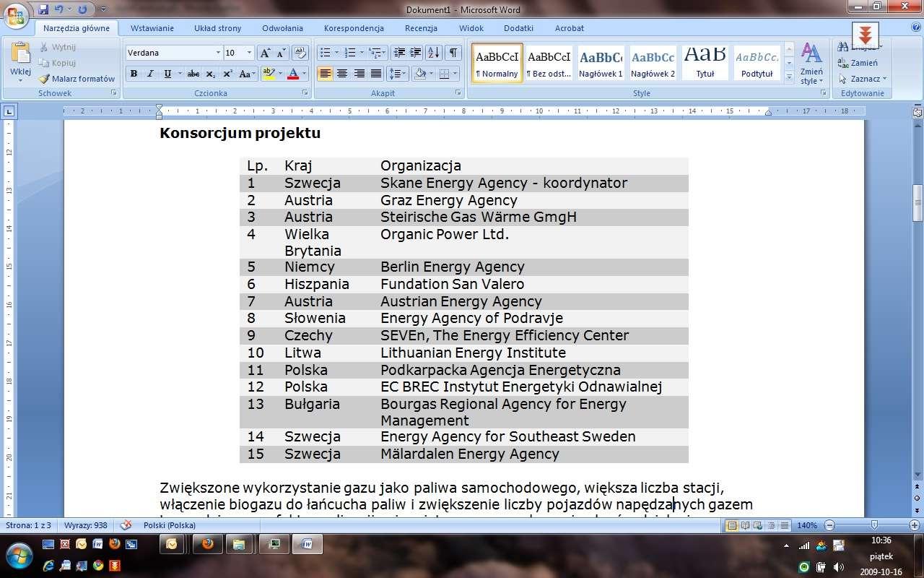Apply the Nagłówek 1 style
This screenshot has width=924, height=578.
601,64
